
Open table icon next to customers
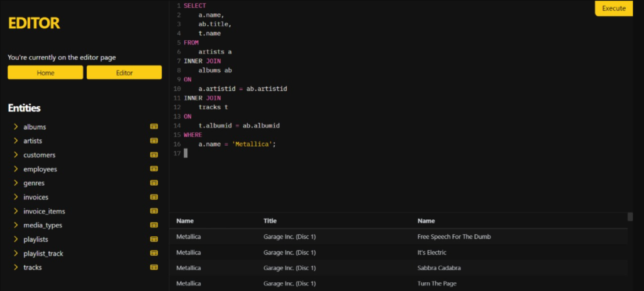pos(154,155)
